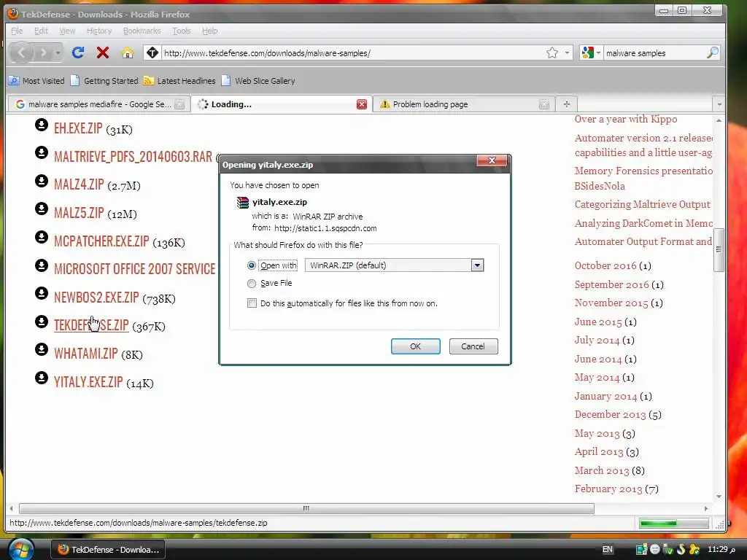Download icon next to MCPATCHER.EXE.ZIP
Image resolution: width=747 pixels, height=560 pixels.
42,237
